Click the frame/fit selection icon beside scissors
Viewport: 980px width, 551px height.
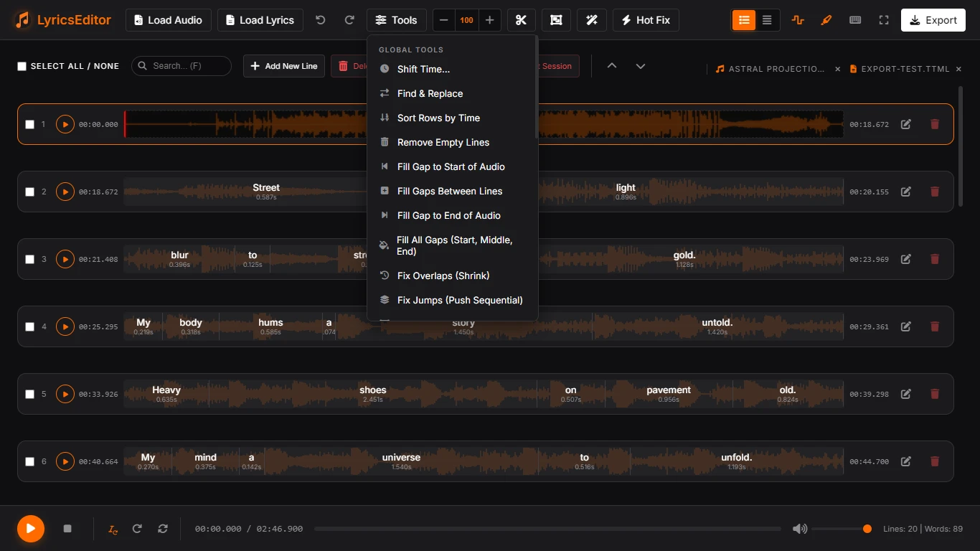(x=556, y=20)
